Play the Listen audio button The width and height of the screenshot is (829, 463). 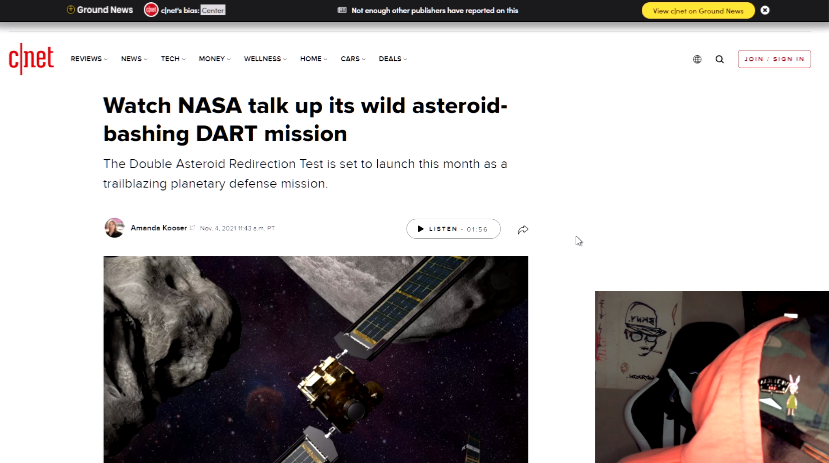(x=453, y=229)
